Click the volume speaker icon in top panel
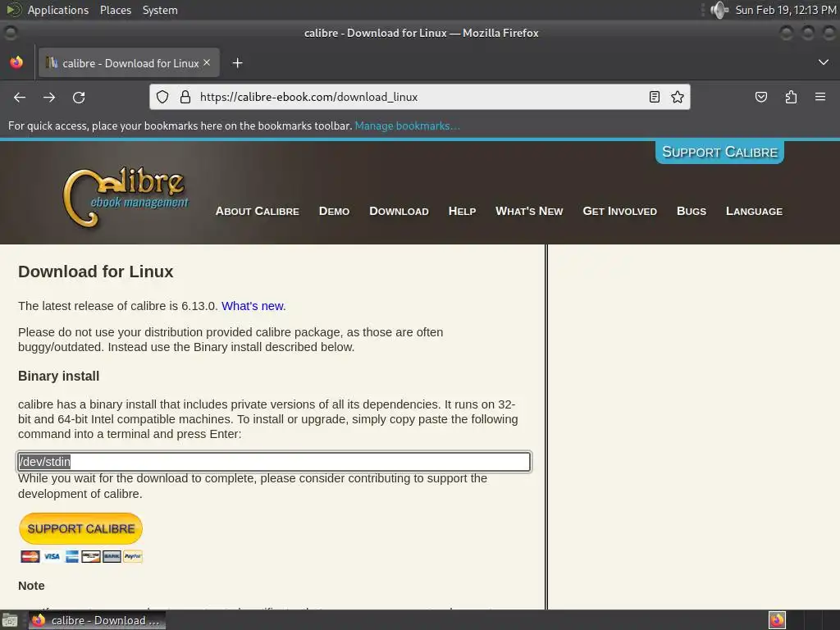The width and height of the screenshot is (840, 630). click(719, 10)
